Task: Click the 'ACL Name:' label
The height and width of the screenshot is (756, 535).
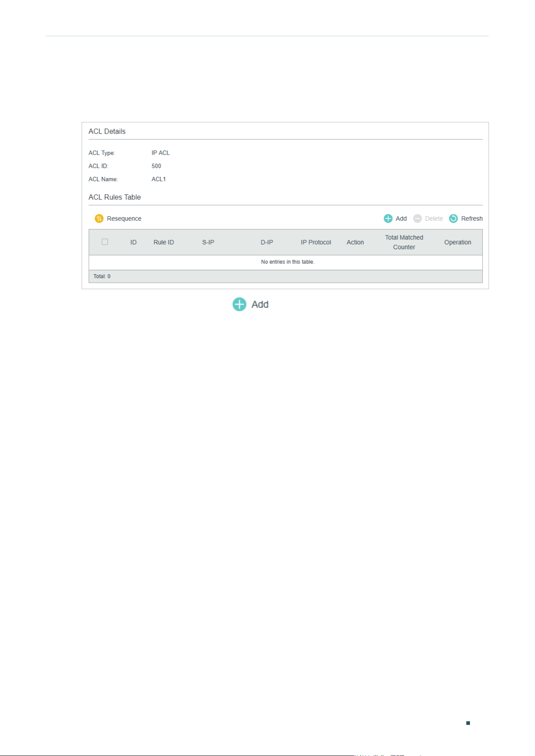Action: pyautogui.click(x=103, y=179)
